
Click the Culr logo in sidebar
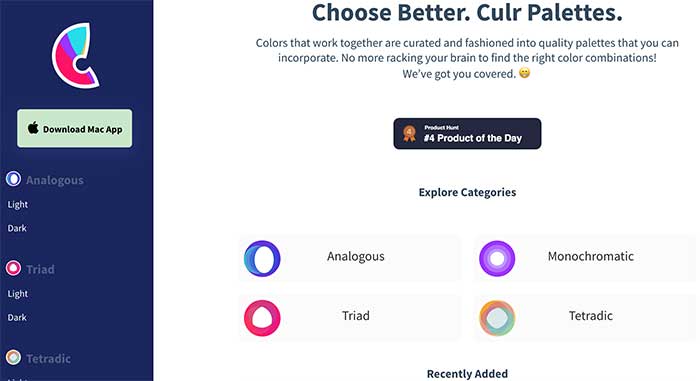pos(75,55)
